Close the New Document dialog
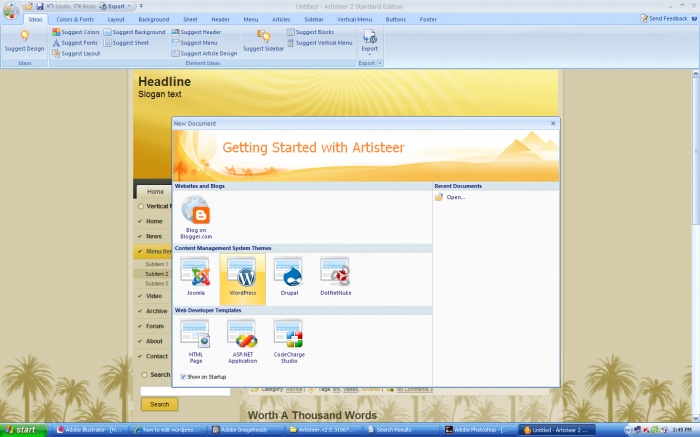The image size is (700, 437). click(553, 123)
